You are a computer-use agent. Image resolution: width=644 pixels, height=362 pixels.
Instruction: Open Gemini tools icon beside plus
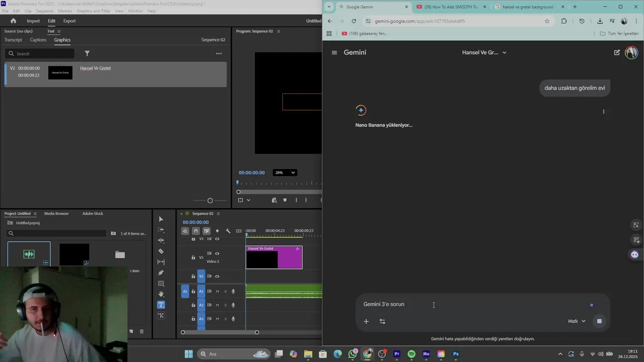tap(382, 321)
